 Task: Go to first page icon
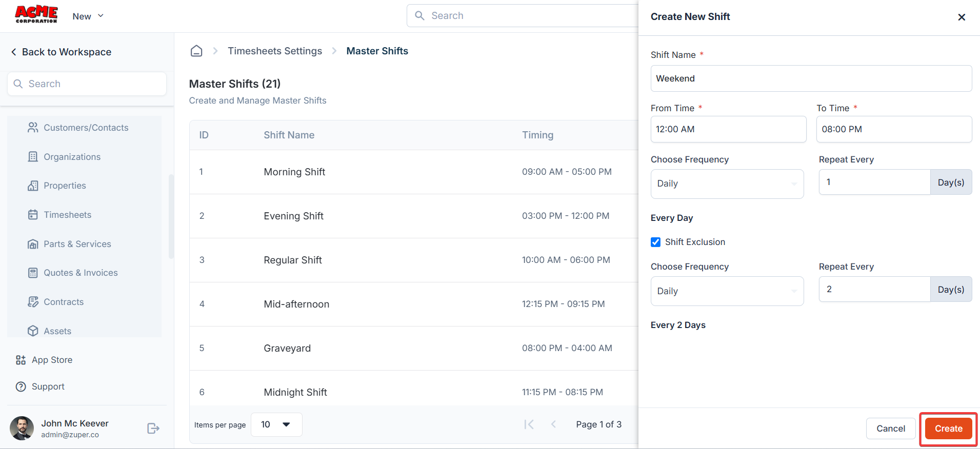coord(529,424)
